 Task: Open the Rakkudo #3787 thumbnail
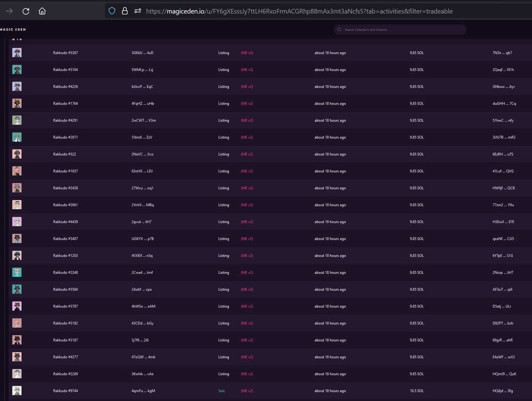[17, 306]
